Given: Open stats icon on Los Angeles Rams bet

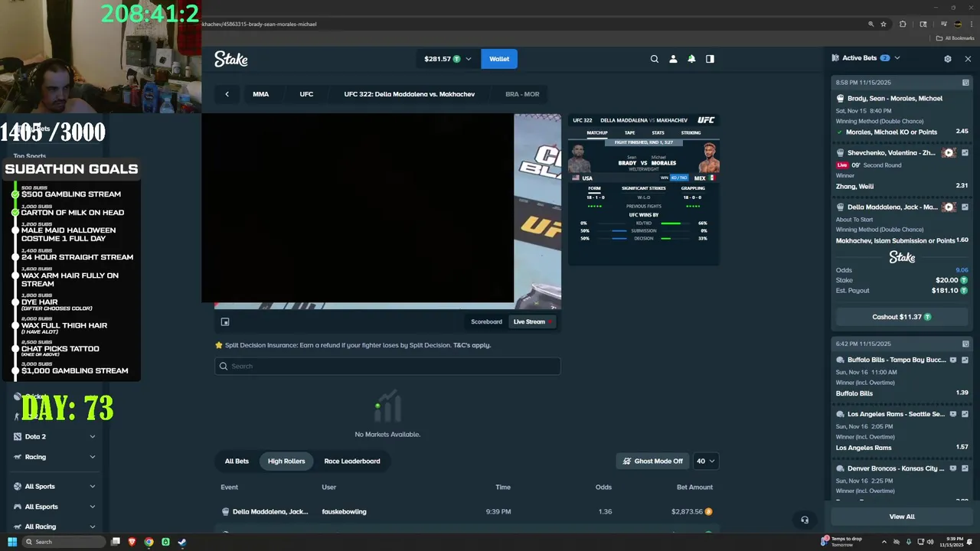Looking at the screenshot, I should tap(965, 414).
